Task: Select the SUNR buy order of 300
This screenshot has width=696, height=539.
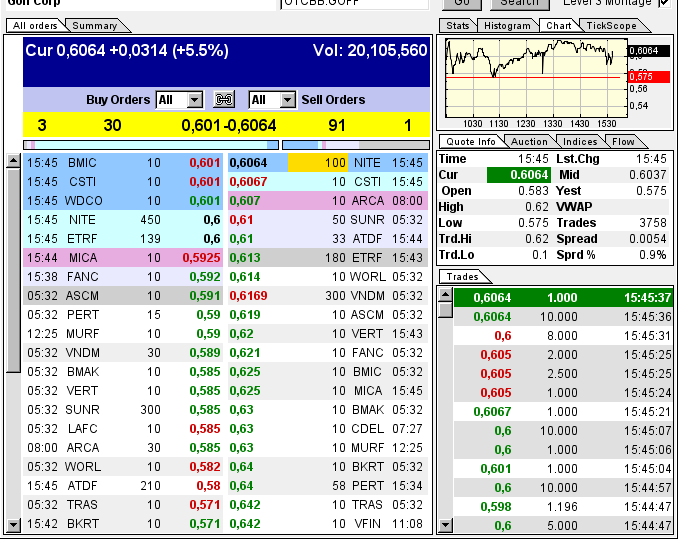Action: click(x=122, y=410)
